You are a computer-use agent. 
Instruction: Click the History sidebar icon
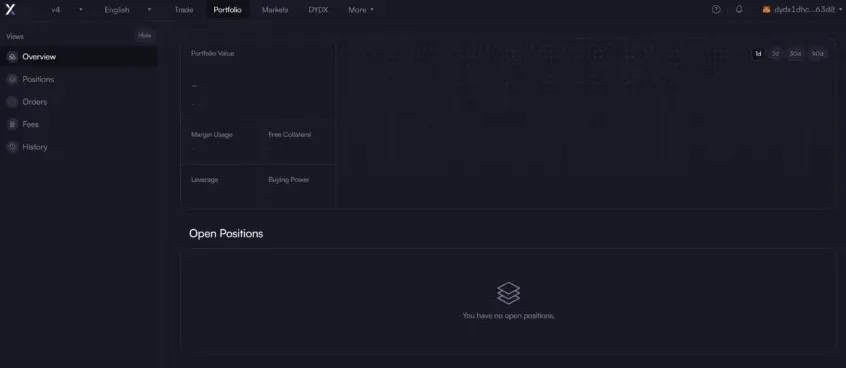(12, 147)
